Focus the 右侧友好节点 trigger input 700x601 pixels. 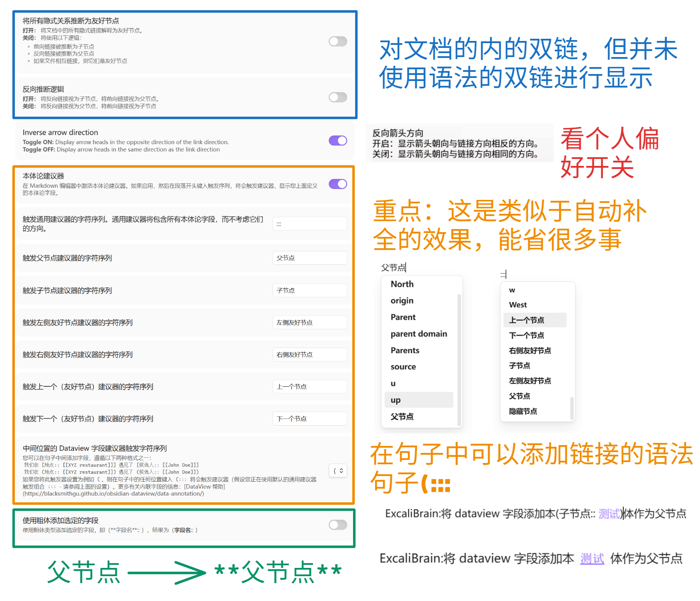(310, 355)
